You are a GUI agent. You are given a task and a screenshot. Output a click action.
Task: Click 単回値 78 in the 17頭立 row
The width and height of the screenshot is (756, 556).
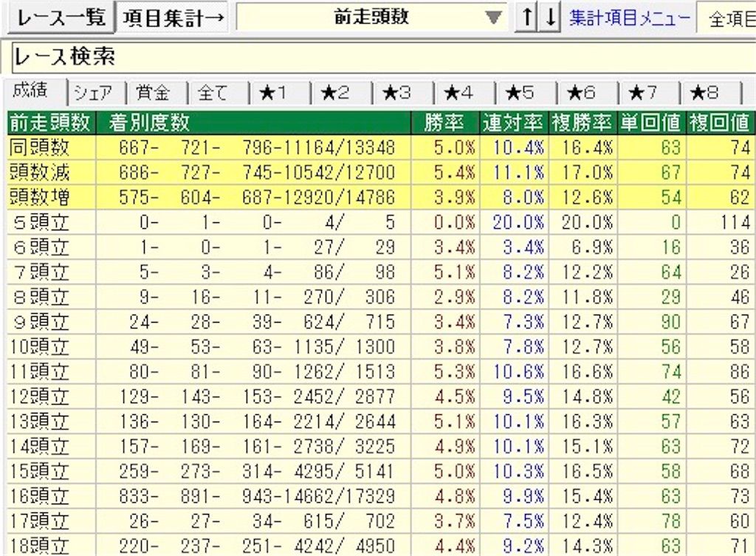[x=670, y=521]
